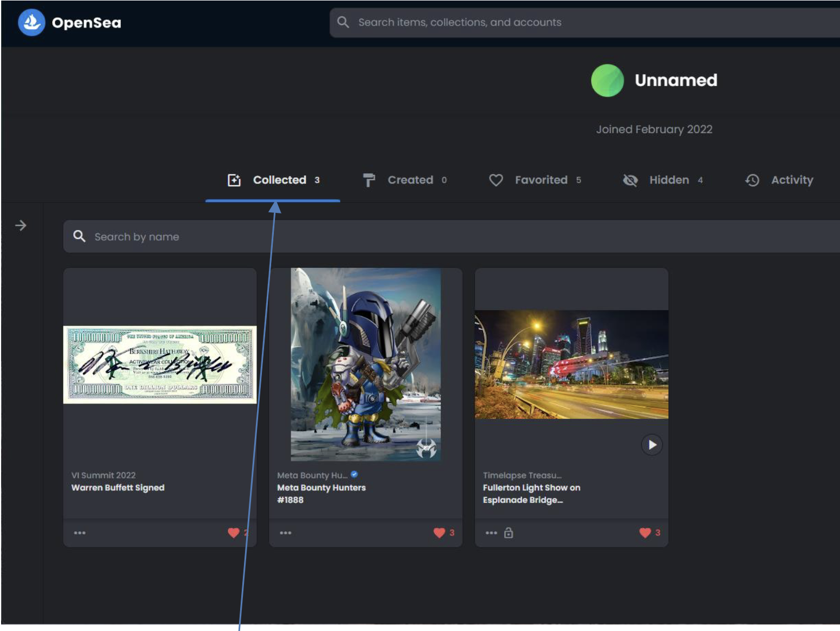The image size is (840, 631).
Task: Open more options on Warren Buffett card
Action: [80, 533]
